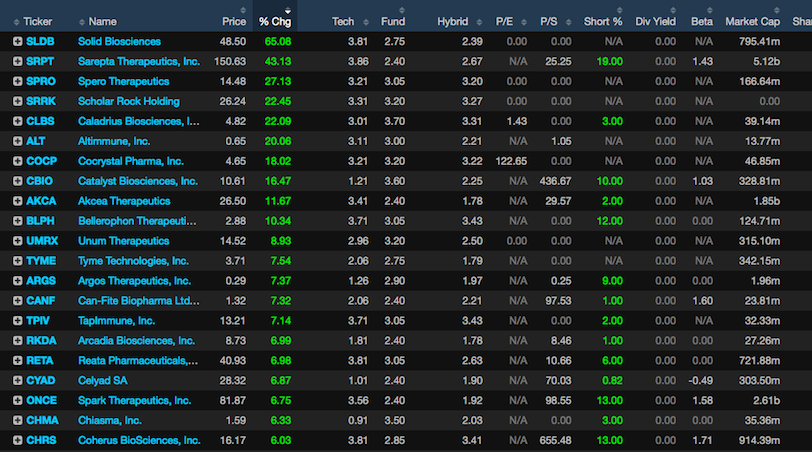Image resolution: width=812 pixels, height=452 pixels.
Task: Select the -0.49 beta value
Action: coord(700,381)
